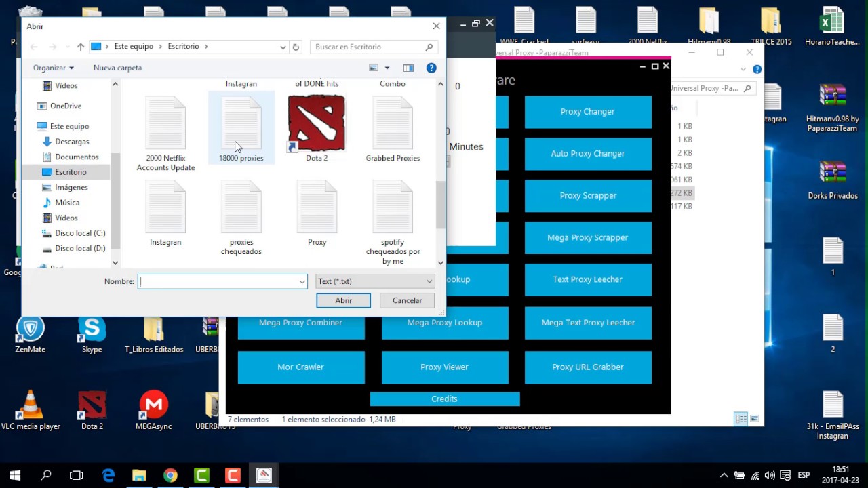868x488 pixels.
Task: Open Imágenes folder in sidebar
Action: coord(71,187)
